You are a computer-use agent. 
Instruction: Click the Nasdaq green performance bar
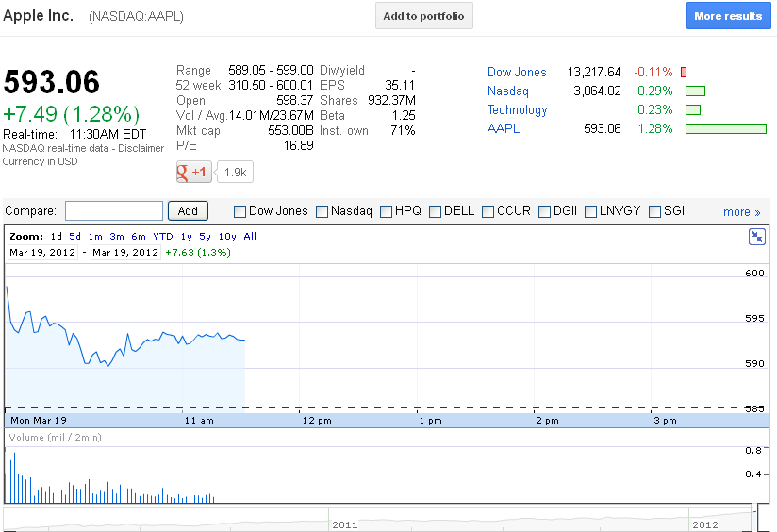[x=696, y=91]
